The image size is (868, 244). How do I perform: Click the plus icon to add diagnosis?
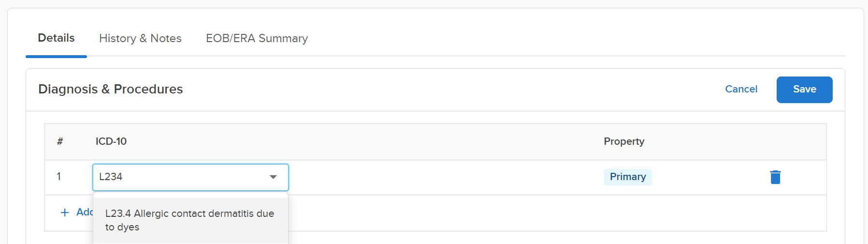click(65, 213)
